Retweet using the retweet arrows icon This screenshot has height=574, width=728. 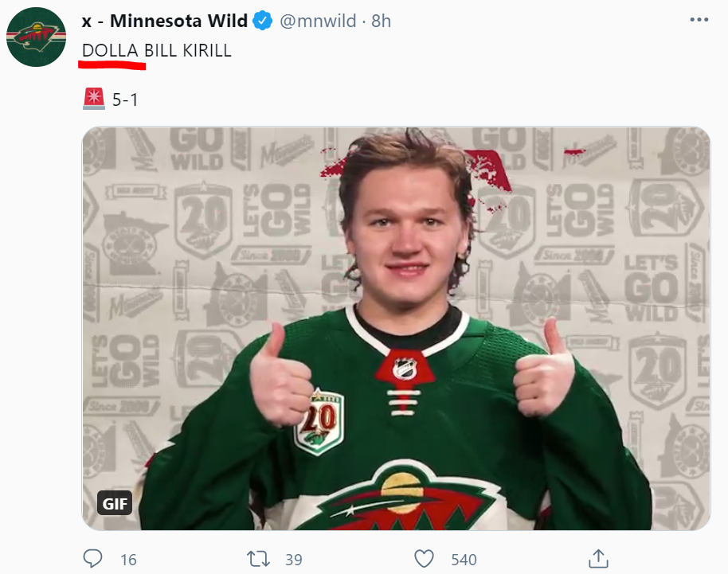pos(259,559)
